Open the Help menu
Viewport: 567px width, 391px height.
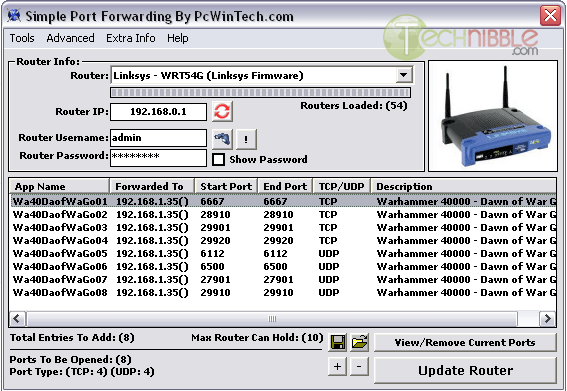coord(178,38)
